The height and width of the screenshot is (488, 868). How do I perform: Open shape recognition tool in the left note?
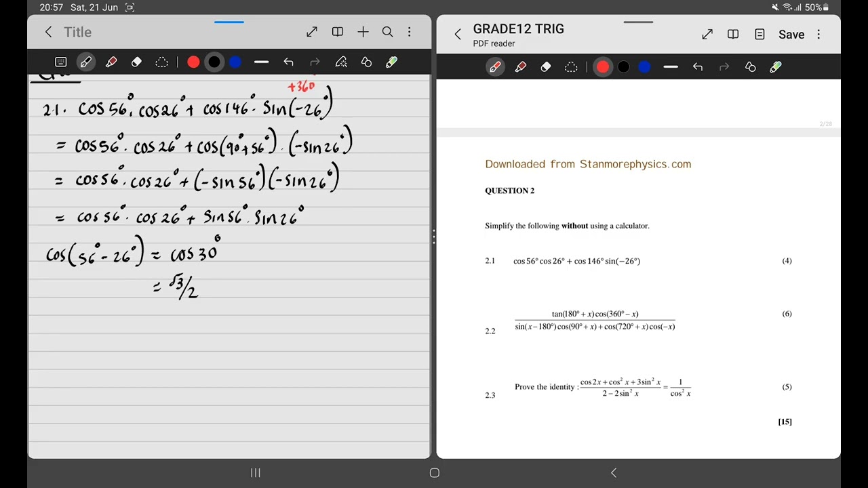coord(366,62)
